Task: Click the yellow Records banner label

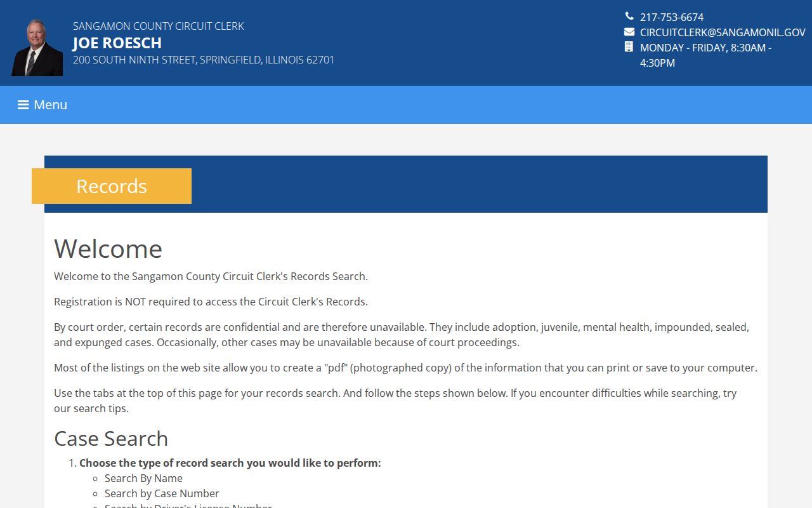Action: pyautogui.click(x=112, y=186)
